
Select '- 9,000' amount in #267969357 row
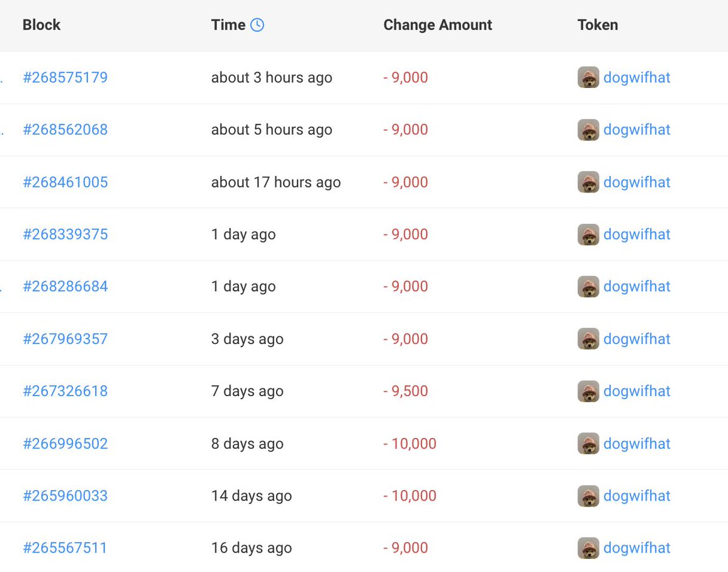(x=406, y=338)
